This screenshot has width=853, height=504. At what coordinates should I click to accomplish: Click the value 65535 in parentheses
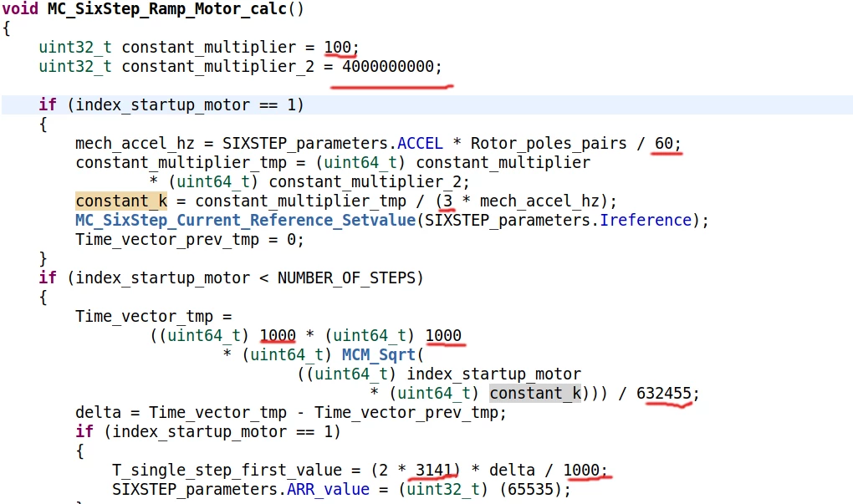pos(534,489)
